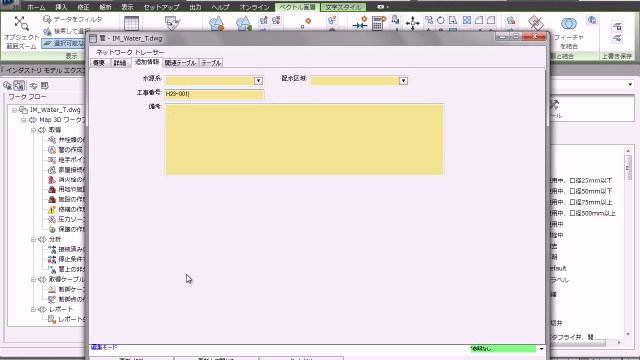Select the 停止条件 analysis workflow item
This screenshot has width=640, height=360.
(x=66, y=259)
